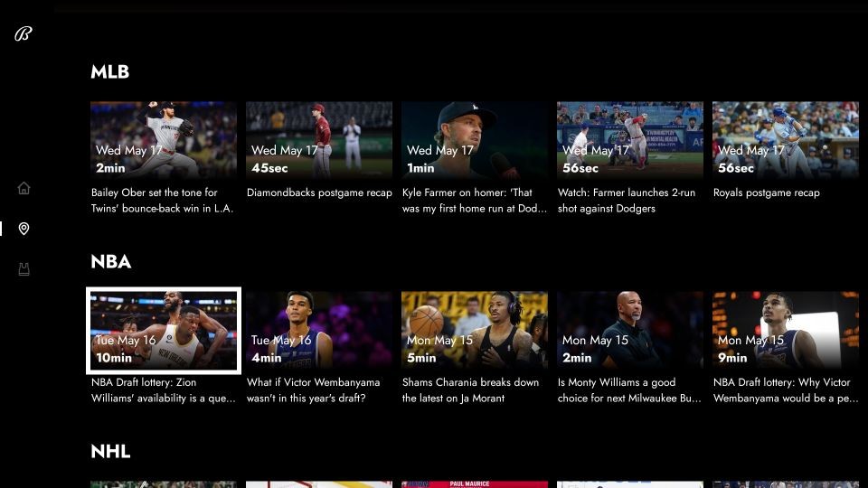Click 'Royals postgame recap' title text
This screenshot has width=868, height=488.
(767, 192)
